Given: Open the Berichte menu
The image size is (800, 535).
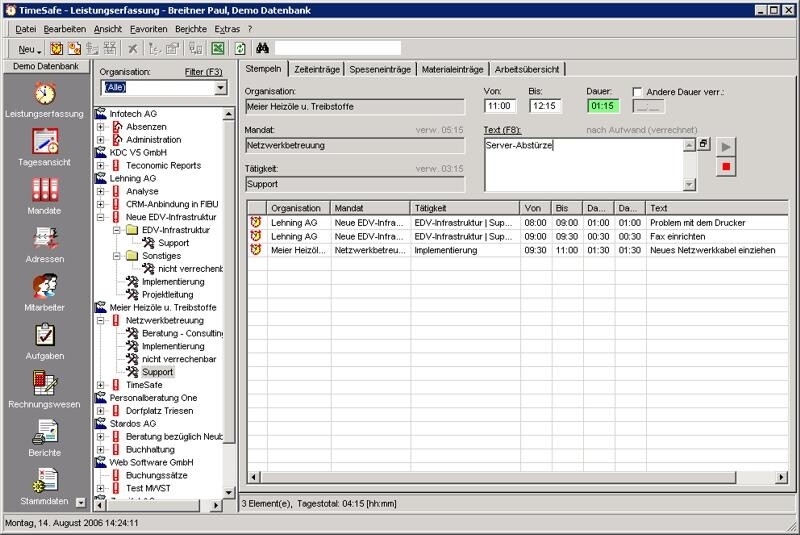Looking at the screenshot, I should coord(190,29).
